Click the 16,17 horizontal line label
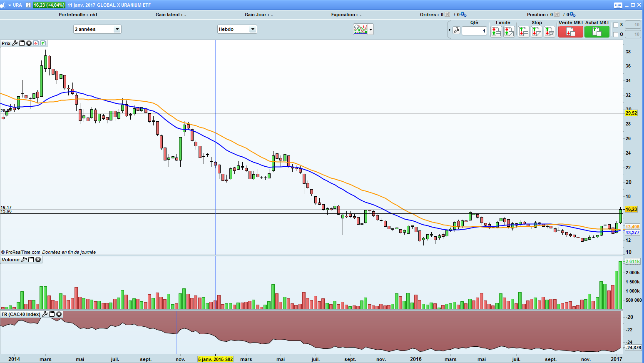 (6, 207)
